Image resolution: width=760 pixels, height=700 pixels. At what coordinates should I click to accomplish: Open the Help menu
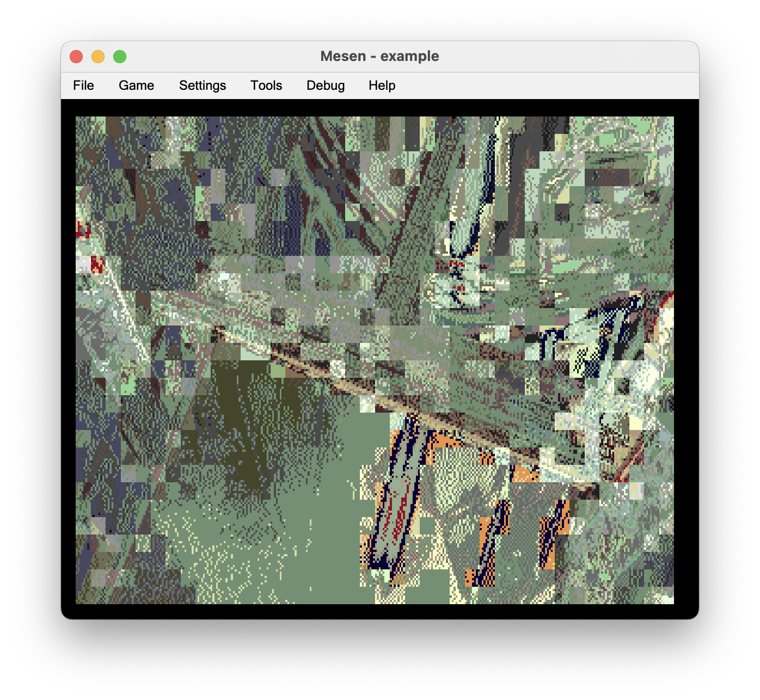[x=382, y=85]
